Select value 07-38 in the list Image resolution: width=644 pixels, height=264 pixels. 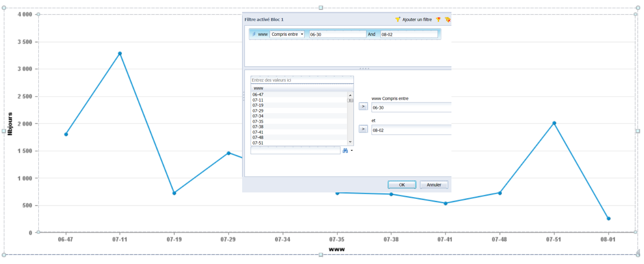299,127
